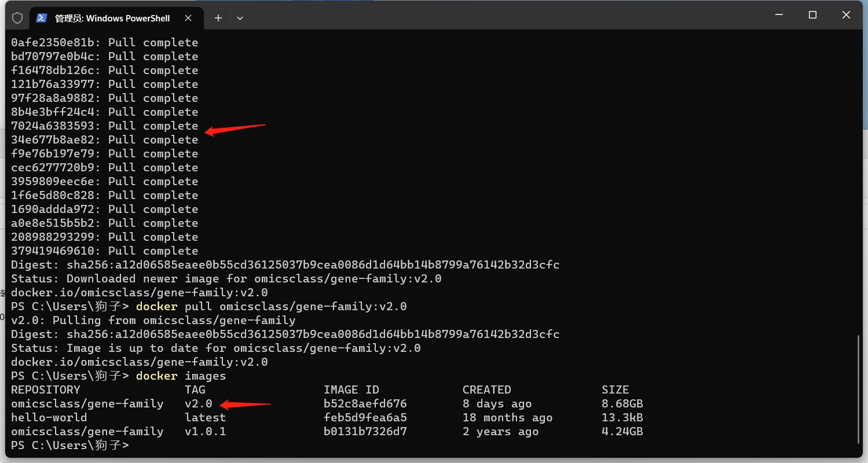
Task: Close the terminal window
Action: coord(847,15)
